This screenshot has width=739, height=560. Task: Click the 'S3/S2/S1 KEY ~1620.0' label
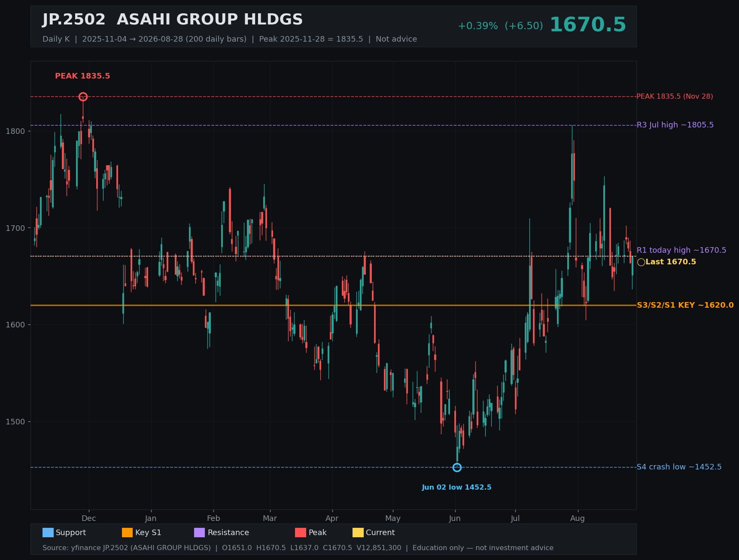(x=685, y=306)
